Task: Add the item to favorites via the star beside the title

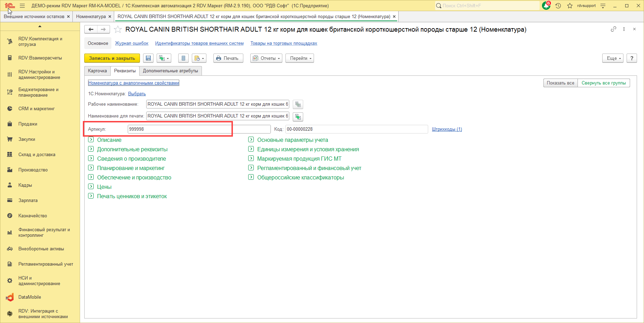Action: (x=118, y=30)
